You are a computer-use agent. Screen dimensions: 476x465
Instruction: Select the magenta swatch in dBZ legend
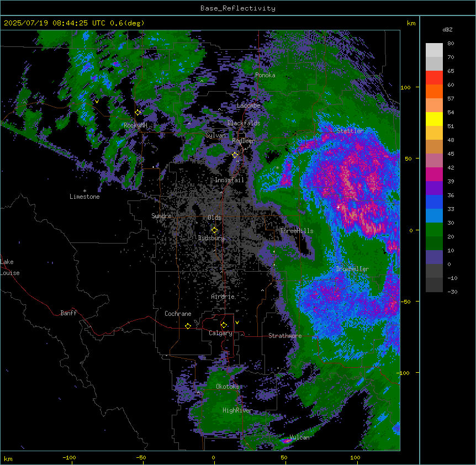coord(434,174)
